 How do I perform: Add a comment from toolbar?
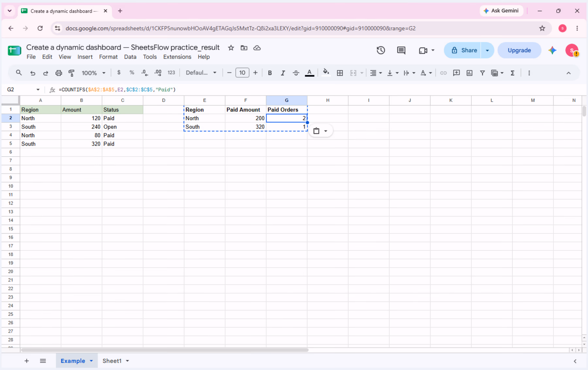pyautogui.click(x=456, y=73)
